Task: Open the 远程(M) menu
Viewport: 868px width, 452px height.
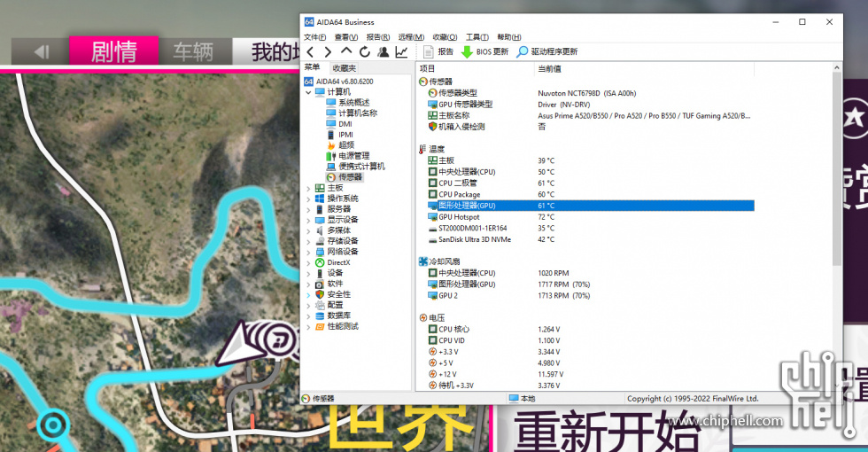Action: (411, 37)
